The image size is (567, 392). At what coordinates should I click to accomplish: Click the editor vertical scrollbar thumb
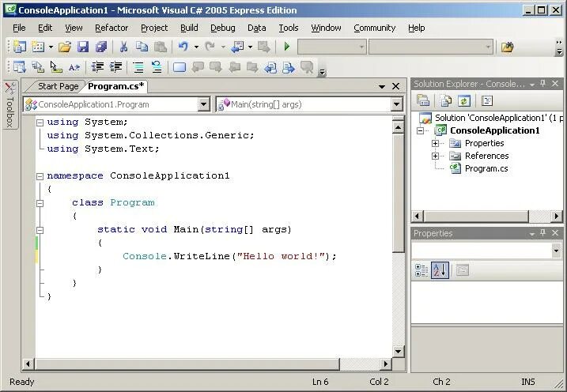click(398, 193)
